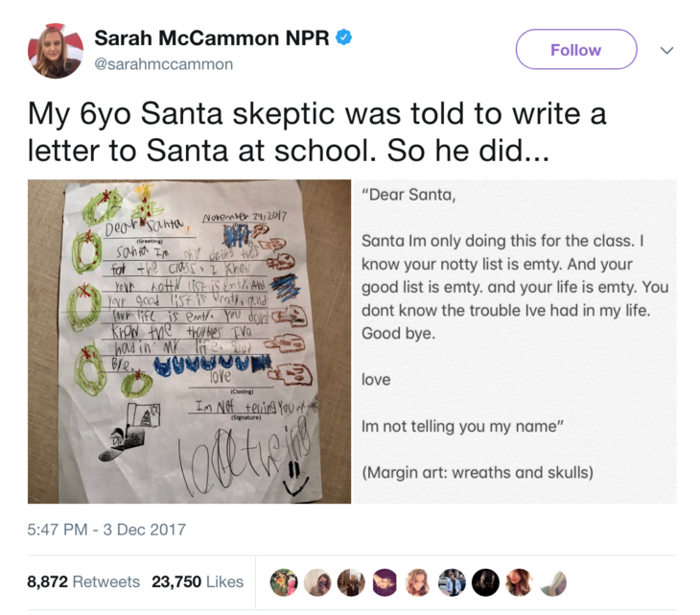Open fifth liker avatar in the row
Viewport: 700px width, 615px height.
(418, 582)
